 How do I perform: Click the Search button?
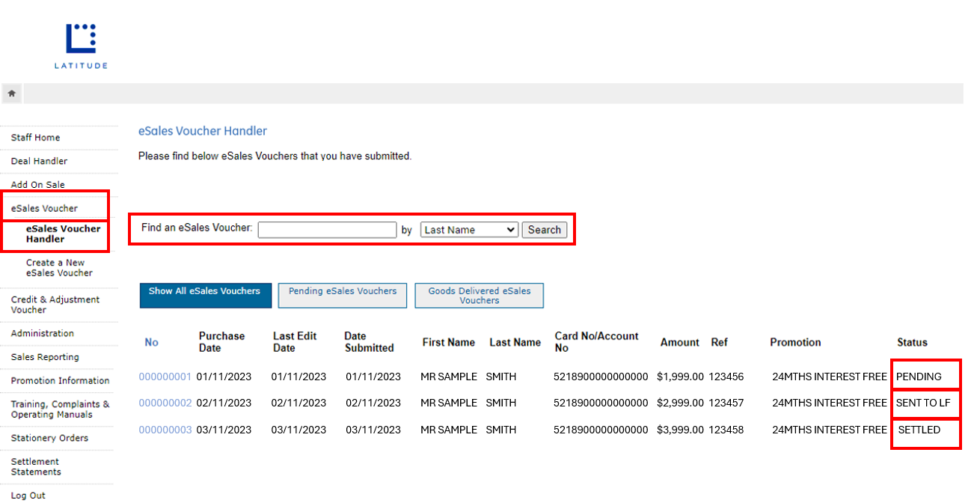[544, 230]
